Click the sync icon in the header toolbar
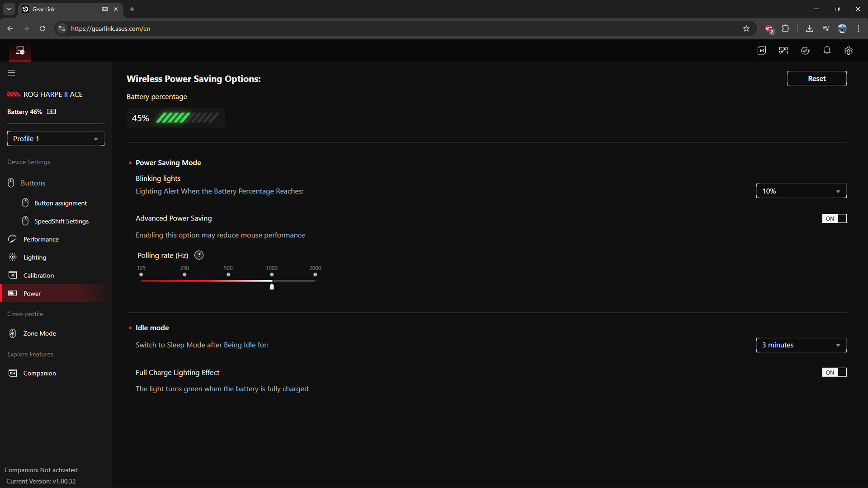The image size is (868, 488). [x=805, y=51]
